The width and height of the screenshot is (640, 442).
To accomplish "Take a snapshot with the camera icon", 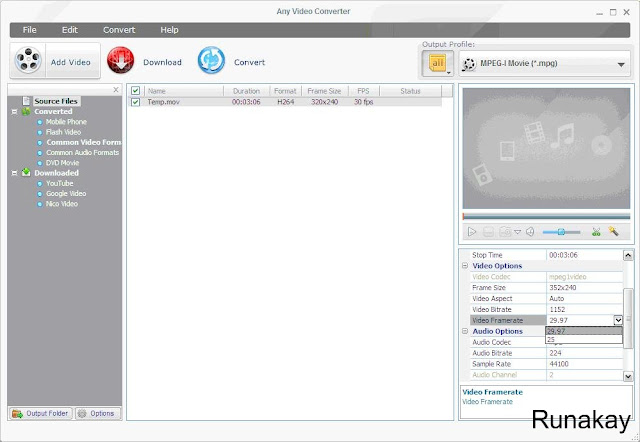I will (x=505, y=232).
